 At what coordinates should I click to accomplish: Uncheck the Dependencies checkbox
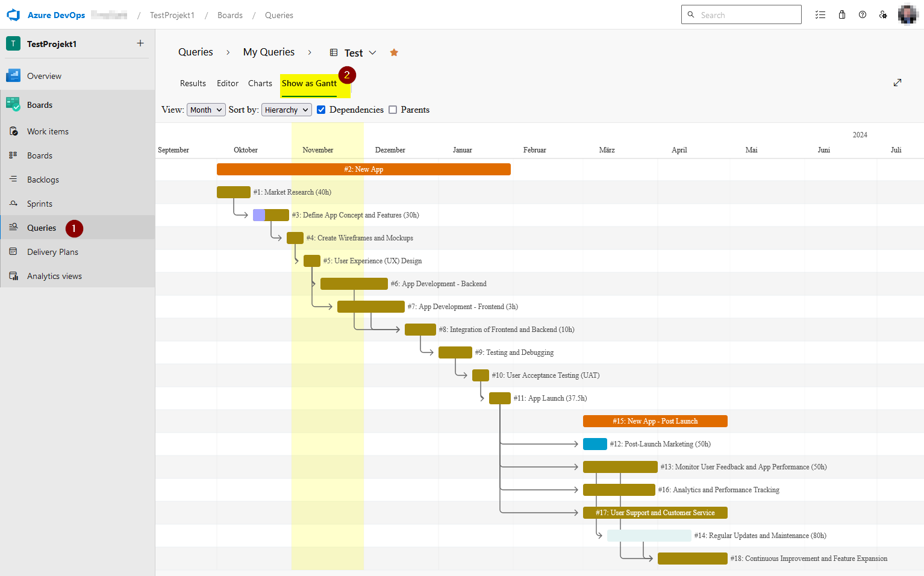coord(321,109)
